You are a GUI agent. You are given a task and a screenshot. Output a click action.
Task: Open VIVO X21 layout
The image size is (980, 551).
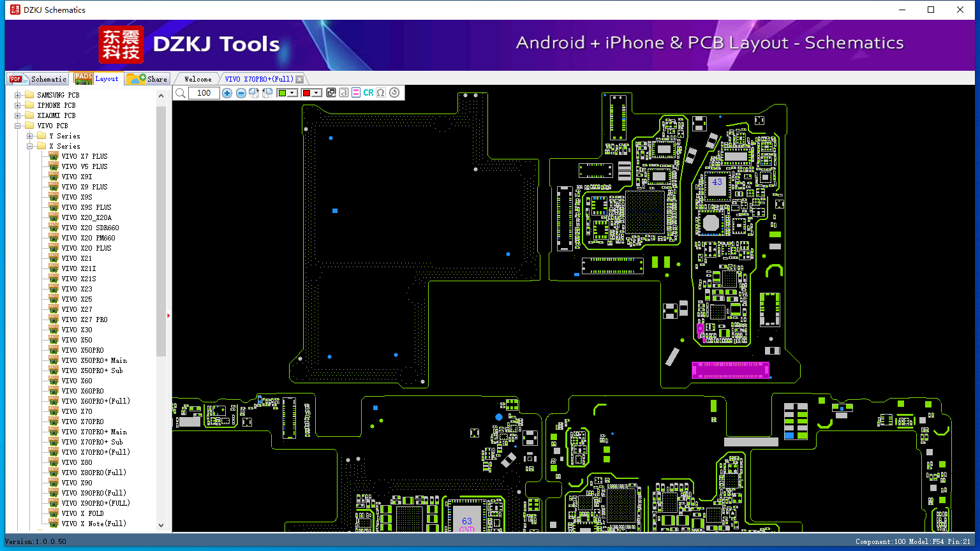(77, 258)
